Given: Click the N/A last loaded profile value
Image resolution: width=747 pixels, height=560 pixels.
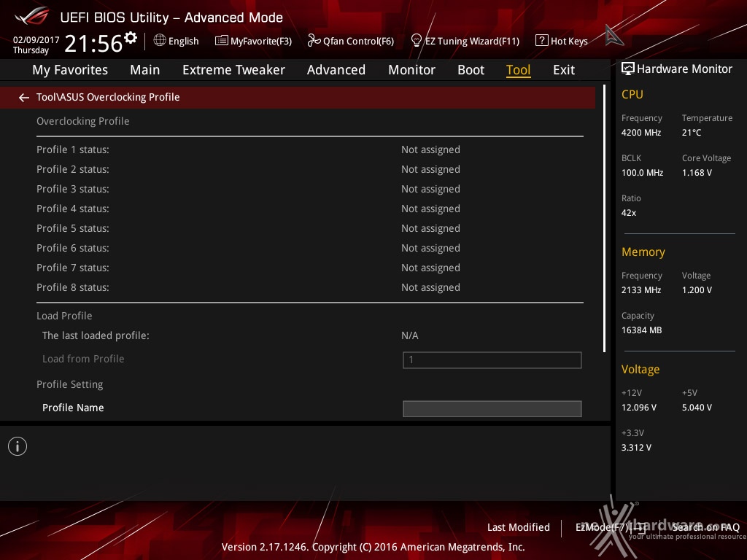Looking at the screenshot, I should [410, 335].
